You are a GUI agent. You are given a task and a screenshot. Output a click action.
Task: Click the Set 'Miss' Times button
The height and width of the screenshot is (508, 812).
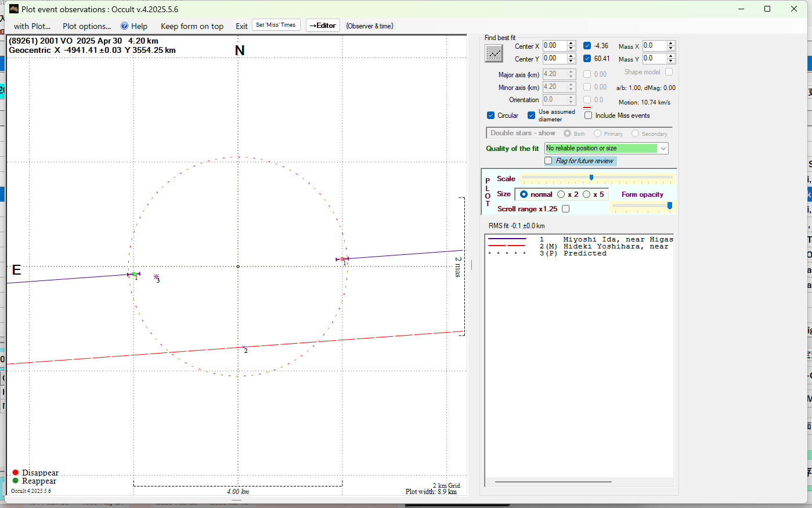pyautogui.click(x=276, y=25)
